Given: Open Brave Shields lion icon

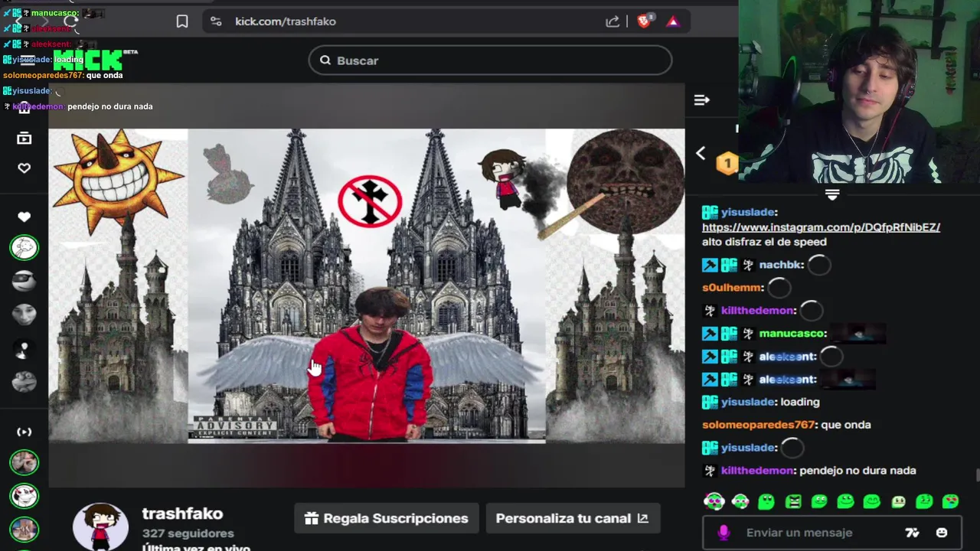Looking at the screenshot, I should point(645,21).
